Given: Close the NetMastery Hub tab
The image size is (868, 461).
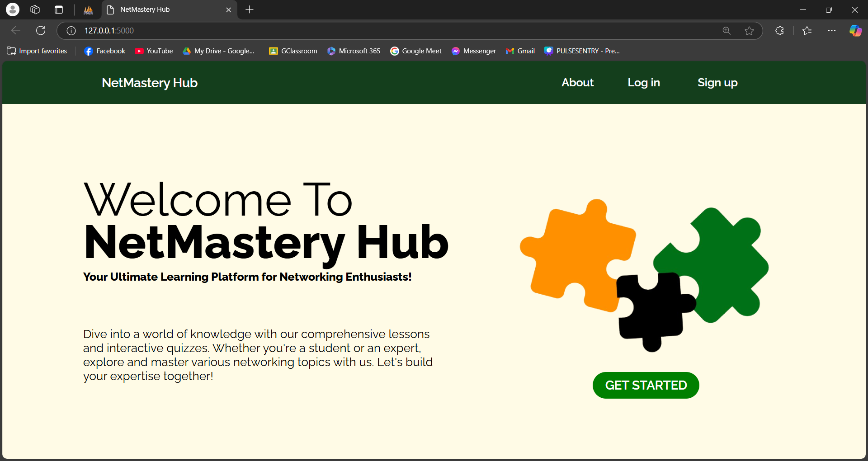Looking at the screenshot, I should pos(228,9).
